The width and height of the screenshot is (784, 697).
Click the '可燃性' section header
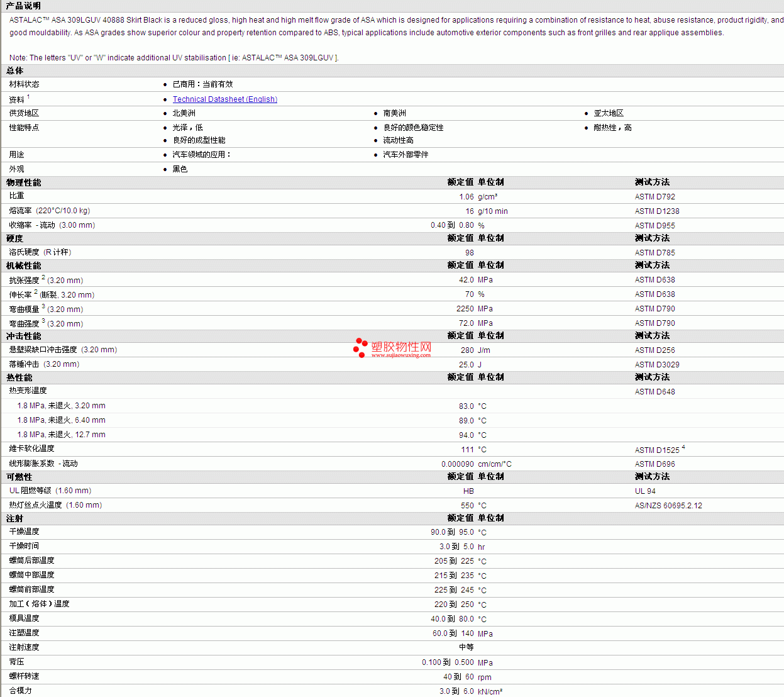coord(19,477)
